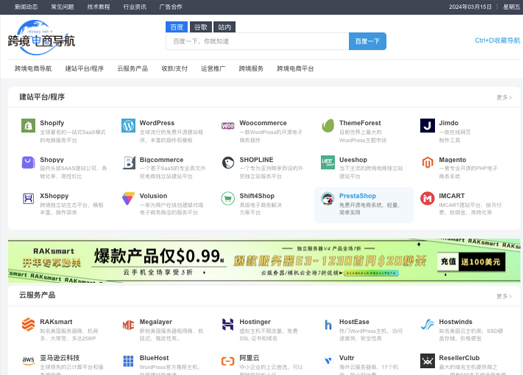Click the 常见问题 top bar link
523x375 pixels.
click(x=62, y=7)
